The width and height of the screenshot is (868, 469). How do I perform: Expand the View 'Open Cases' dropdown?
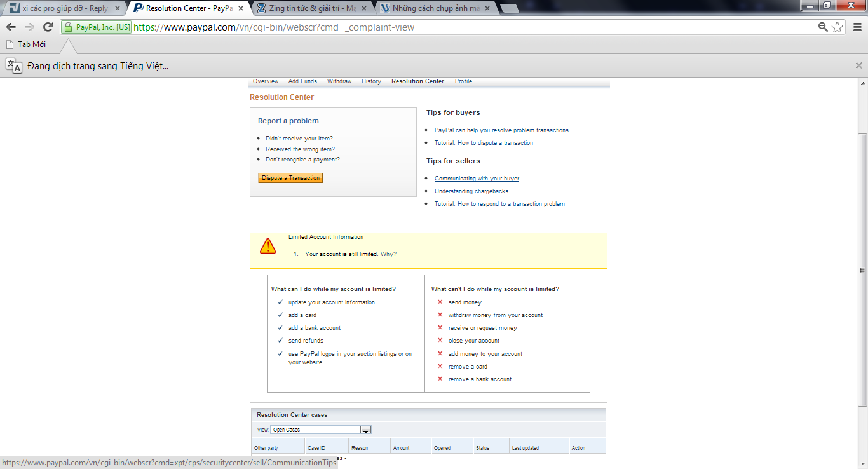tap(321, 430)
